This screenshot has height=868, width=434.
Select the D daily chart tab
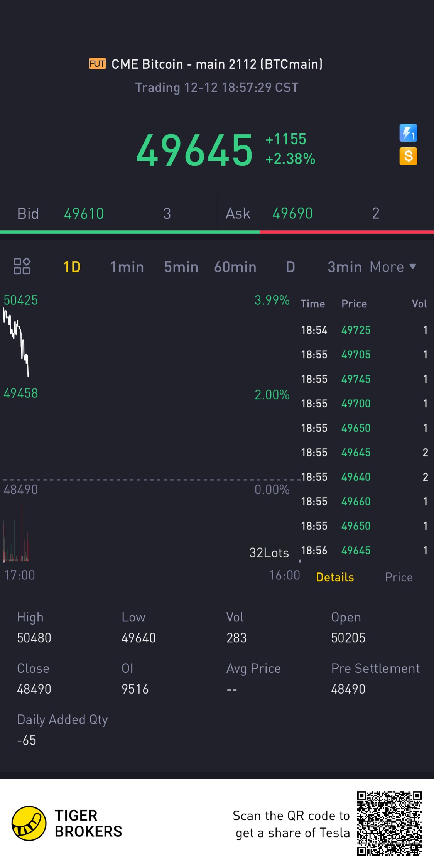click(290, 267)
